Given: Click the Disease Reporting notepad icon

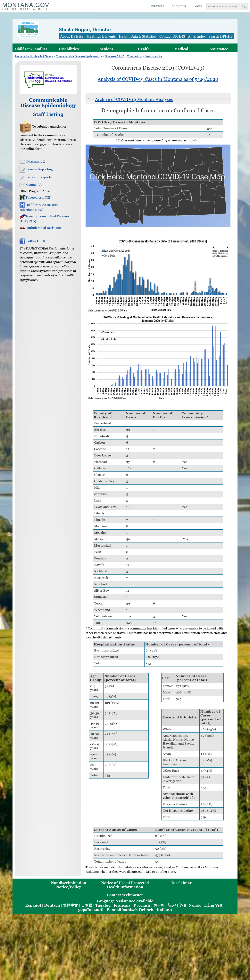Looking at the screenshot, I should (22, 169).
